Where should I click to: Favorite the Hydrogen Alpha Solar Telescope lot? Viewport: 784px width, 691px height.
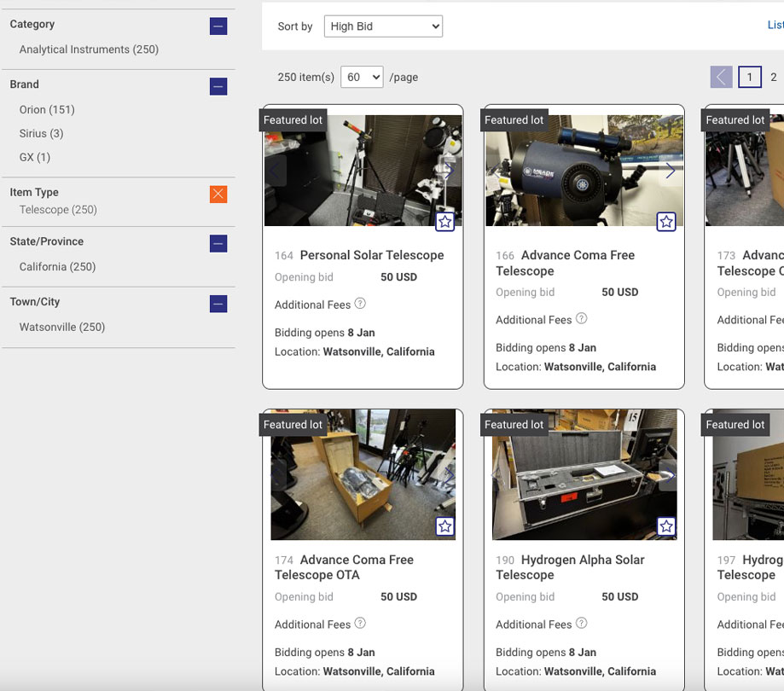(666, 526)
